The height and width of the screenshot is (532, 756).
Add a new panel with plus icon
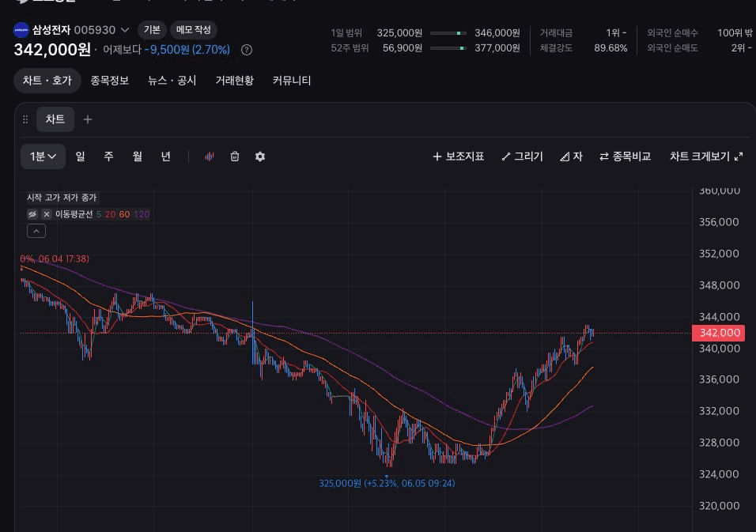[x=88, y=119]
